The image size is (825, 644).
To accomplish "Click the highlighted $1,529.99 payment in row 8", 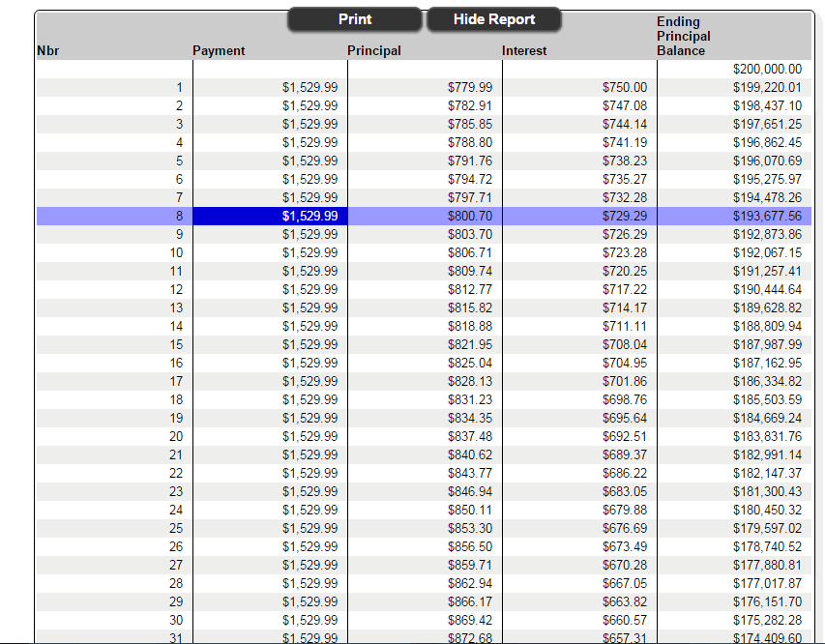I will [x=309, y=216].
